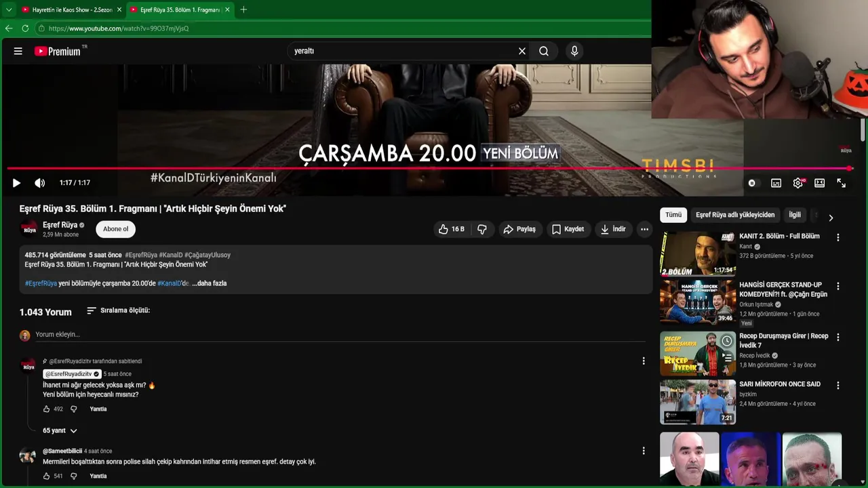Image resolution: width=868 pixels, height=488 pixels.
Task: Start voice search with microphone icon
Action: pos(574,51)
